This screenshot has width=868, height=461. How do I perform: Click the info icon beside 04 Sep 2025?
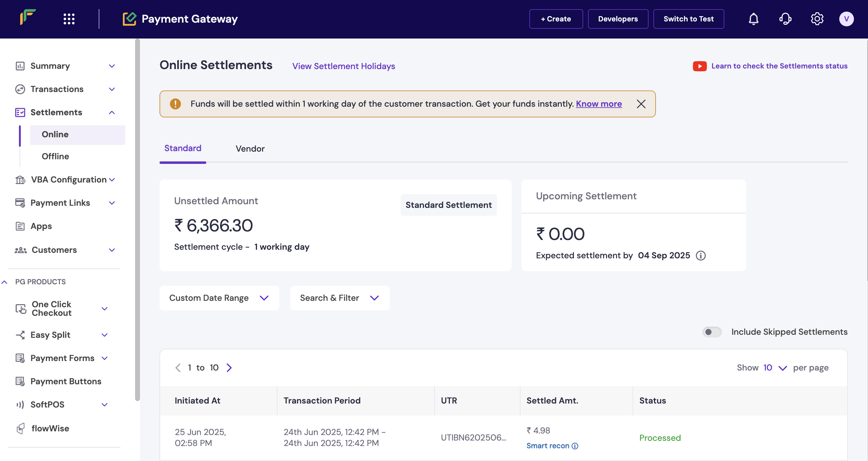point(701,256)
